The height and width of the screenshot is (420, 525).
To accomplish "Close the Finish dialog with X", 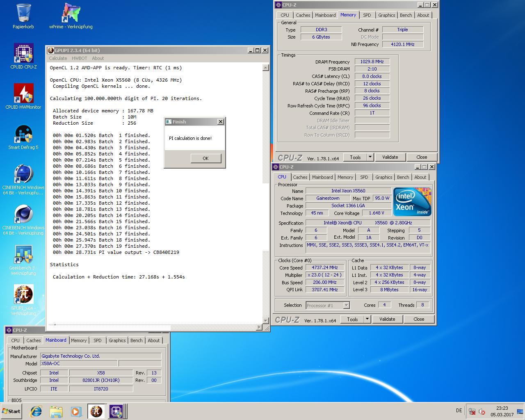I will point(220,122).
